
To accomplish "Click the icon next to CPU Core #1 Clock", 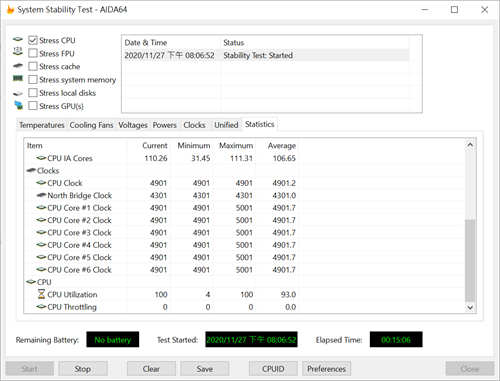I will (x=41, y=208).
